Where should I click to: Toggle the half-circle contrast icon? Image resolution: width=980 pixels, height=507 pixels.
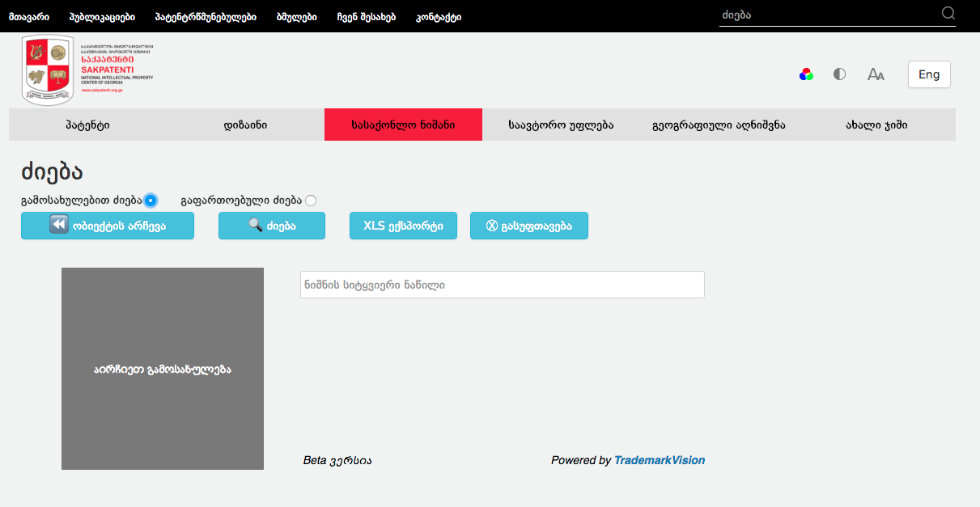point(839,74)
